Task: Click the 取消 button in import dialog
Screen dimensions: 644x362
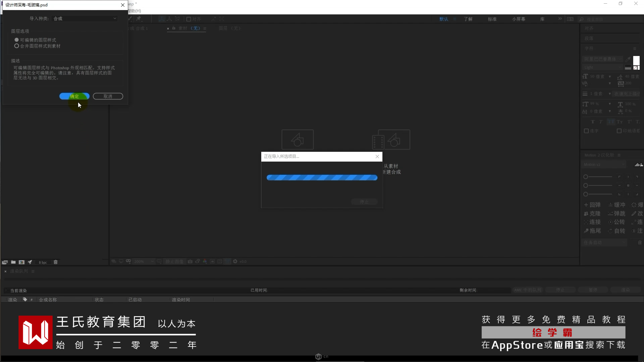Action: pyautogui.click(x=108, y=96)
